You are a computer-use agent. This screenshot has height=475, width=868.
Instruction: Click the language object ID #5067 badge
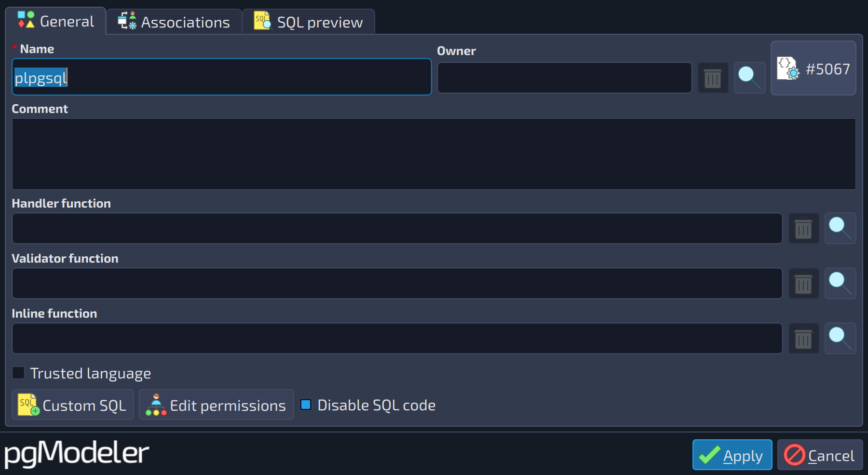pyautogui.click(x=814, y=69)
